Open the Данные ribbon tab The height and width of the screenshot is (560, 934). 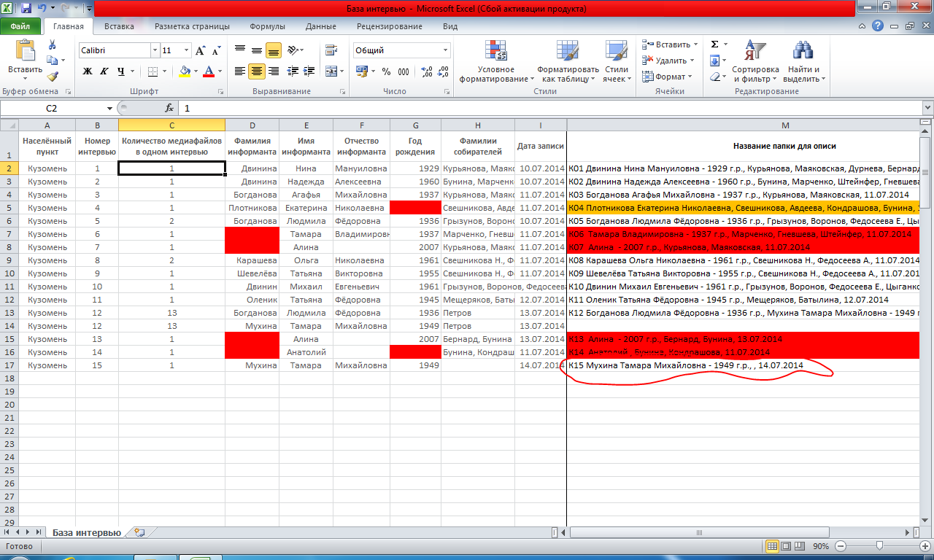320,26
